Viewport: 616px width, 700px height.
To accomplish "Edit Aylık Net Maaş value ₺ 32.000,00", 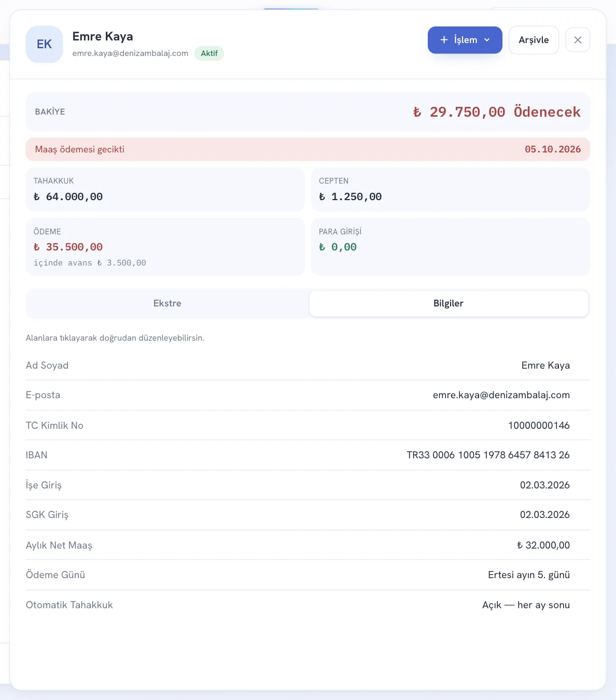I will click(543, 545).
